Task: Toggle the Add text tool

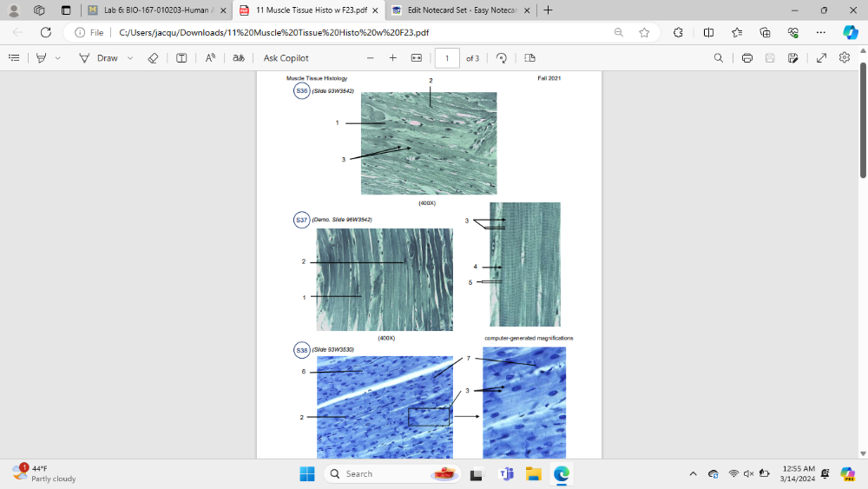Action: (x=181, y=58)
